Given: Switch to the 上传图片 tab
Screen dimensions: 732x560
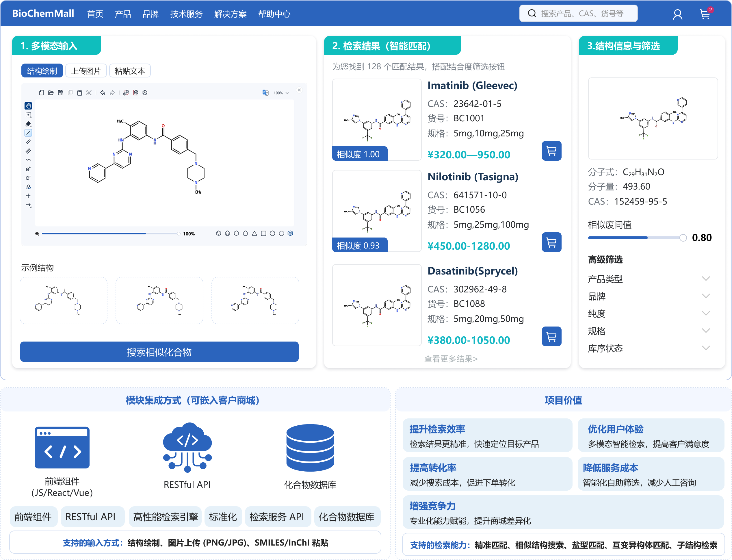Looking at the screenshot, I should point(86,71).
